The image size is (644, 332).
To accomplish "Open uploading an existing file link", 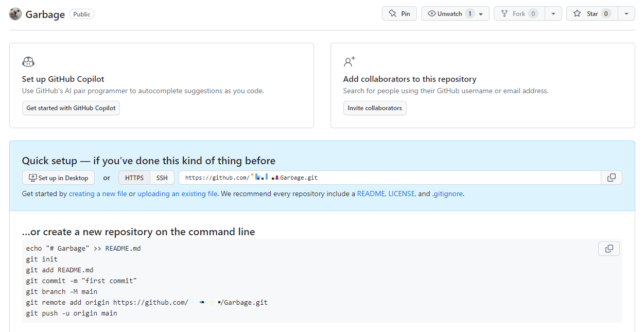I will [177, 194].
